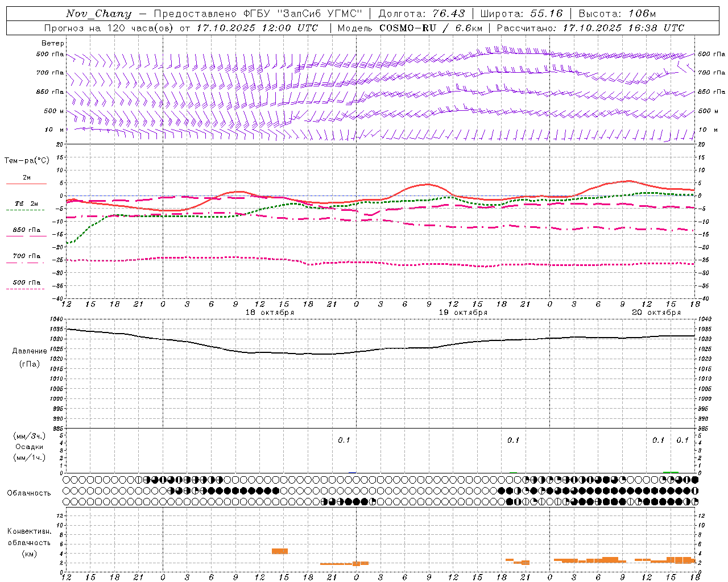
Task: Click the right-axis "850 гПа" wind level label
Action: (x=712, y=92)
